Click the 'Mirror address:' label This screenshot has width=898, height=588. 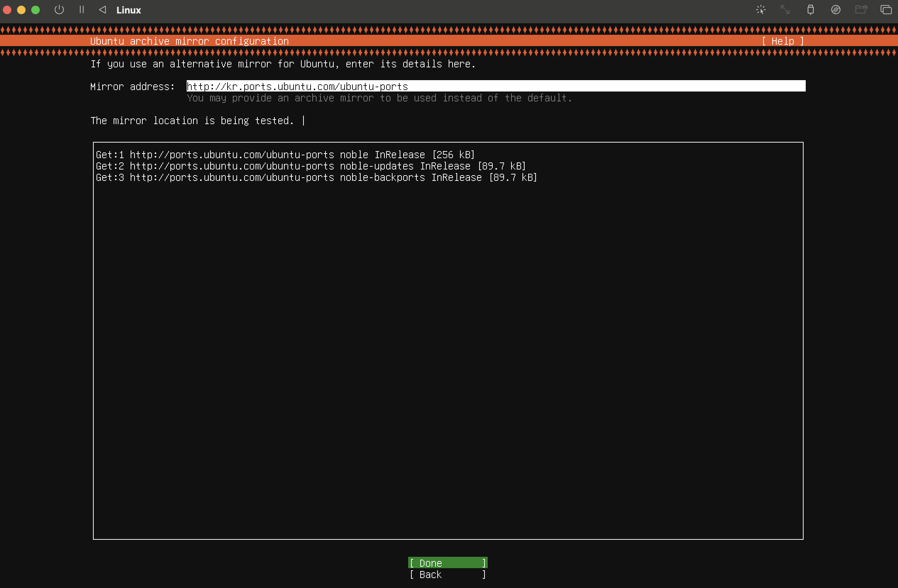pyautogui.click(x=132, y=87)
